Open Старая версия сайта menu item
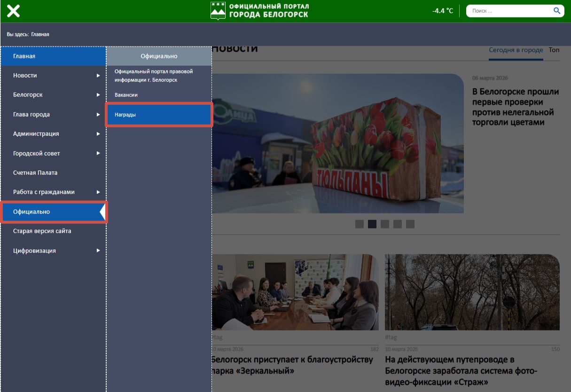 click(42, 231)
